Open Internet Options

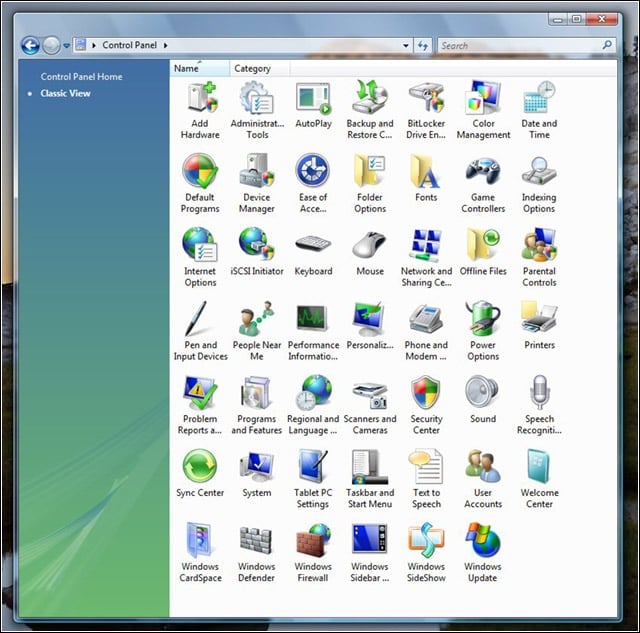tap(200, 258)
